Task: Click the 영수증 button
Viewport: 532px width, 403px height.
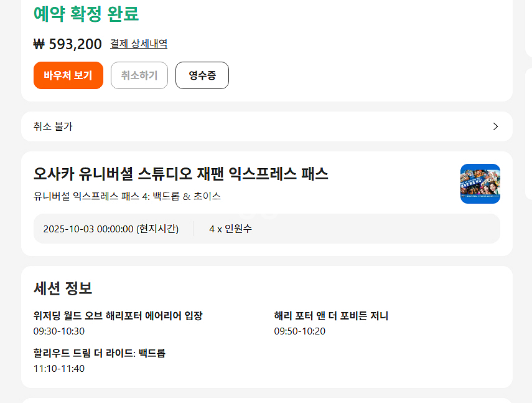Action: tap(202, 75)
